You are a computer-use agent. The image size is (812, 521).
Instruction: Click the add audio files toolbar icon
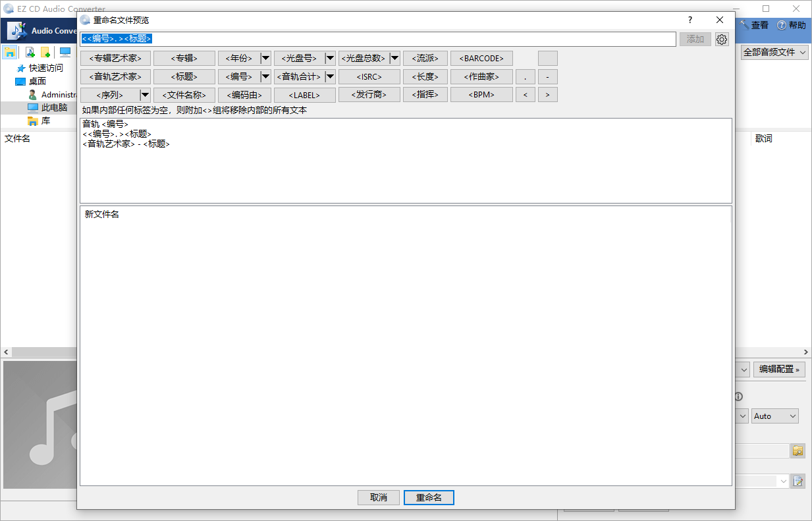tap(30, 51)
